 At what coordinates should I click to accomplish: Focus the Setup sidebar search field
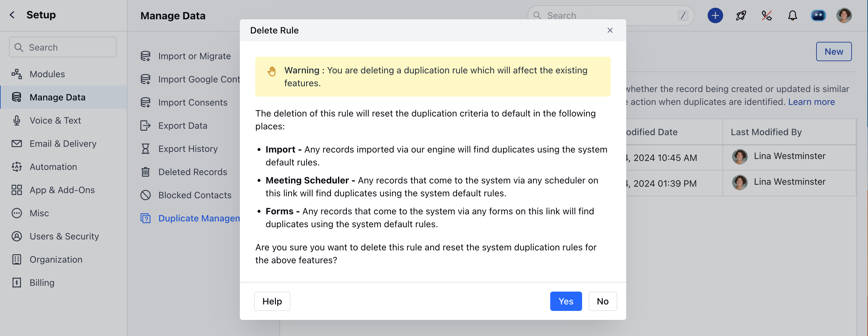(63, 47)
